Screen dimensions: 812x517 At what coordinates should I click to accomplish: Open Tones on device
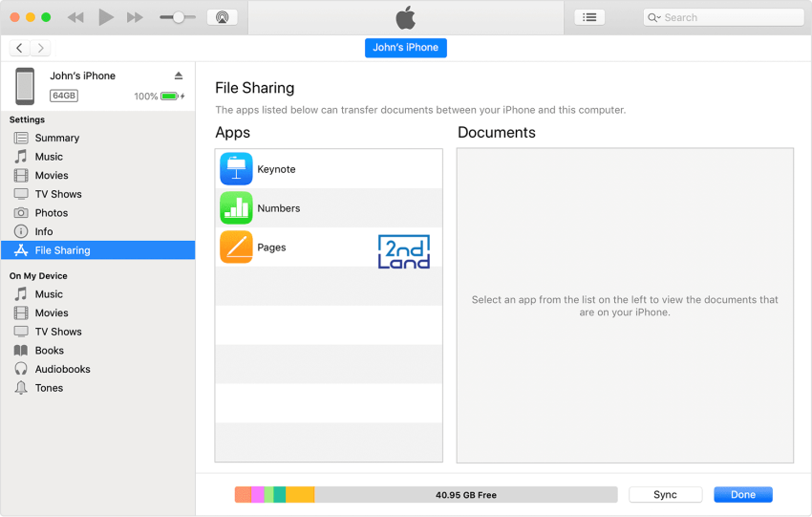coord(97,387)
